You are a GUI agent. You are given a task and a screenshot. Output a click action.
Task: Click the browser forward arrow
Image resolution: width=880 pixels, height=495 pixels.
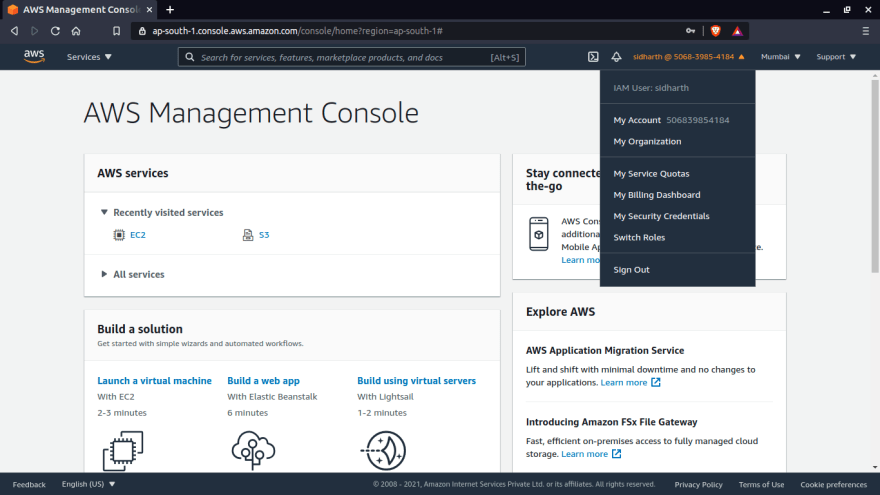click(35, 31)
